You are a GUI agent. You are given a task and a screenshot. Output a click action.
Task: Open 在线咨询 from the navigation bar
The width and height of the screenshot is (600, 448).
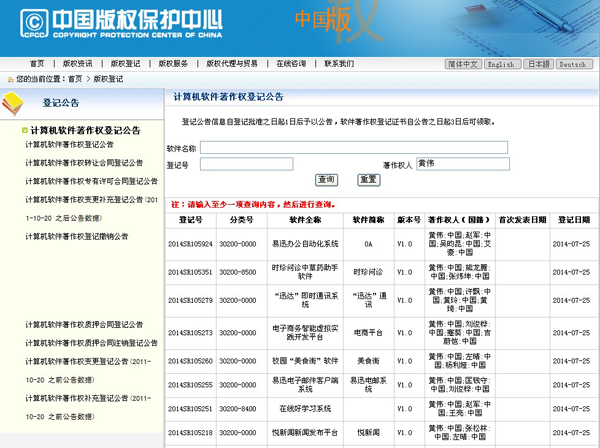point(291,63)
